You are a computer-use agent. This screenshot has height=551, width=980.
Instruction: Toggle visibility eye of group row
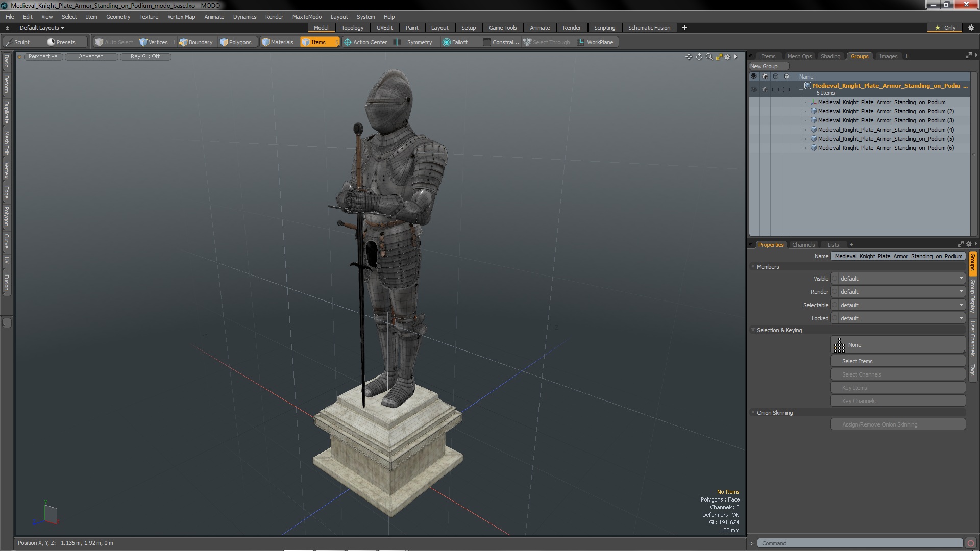point(754,89)
